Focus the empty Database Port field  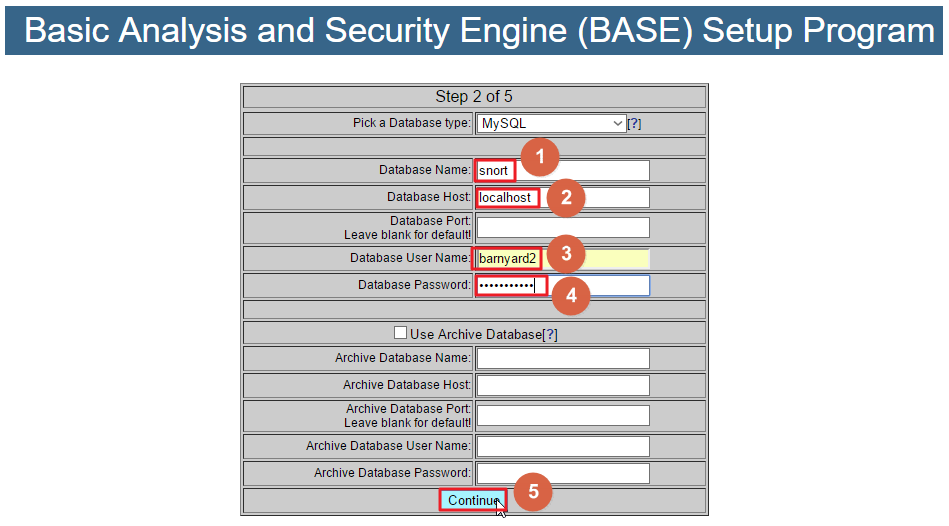(563, 228)
